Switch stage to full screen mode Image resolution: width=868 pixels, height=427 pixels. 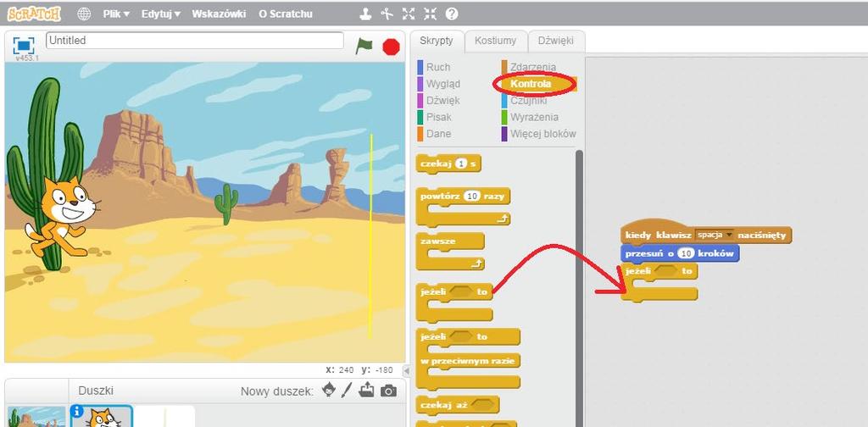click(24, 46)
